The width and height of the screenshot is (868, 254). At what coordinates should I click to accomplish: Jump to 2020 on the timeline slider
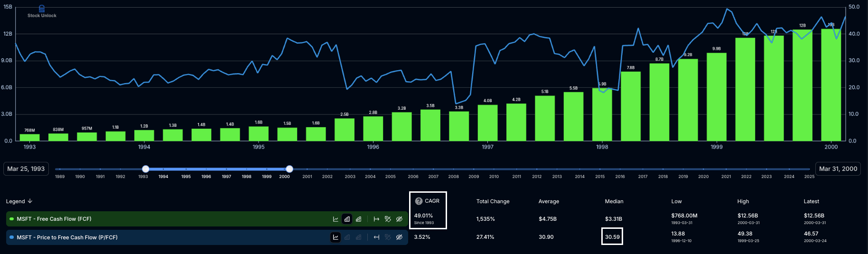pyautogui.click(x=703, y=177)
